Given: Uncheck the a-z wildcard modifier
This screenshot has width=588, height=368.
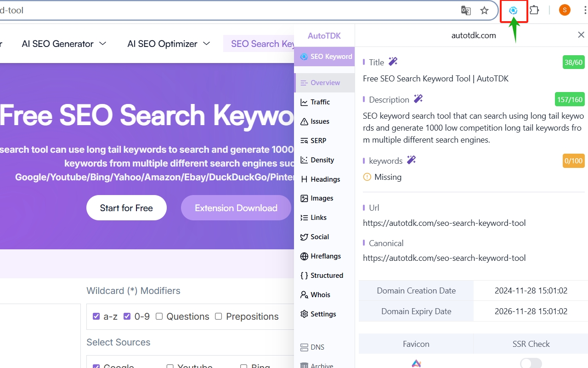Looking at the screenshot, I should pyautogui.click(x=96, y=316).
